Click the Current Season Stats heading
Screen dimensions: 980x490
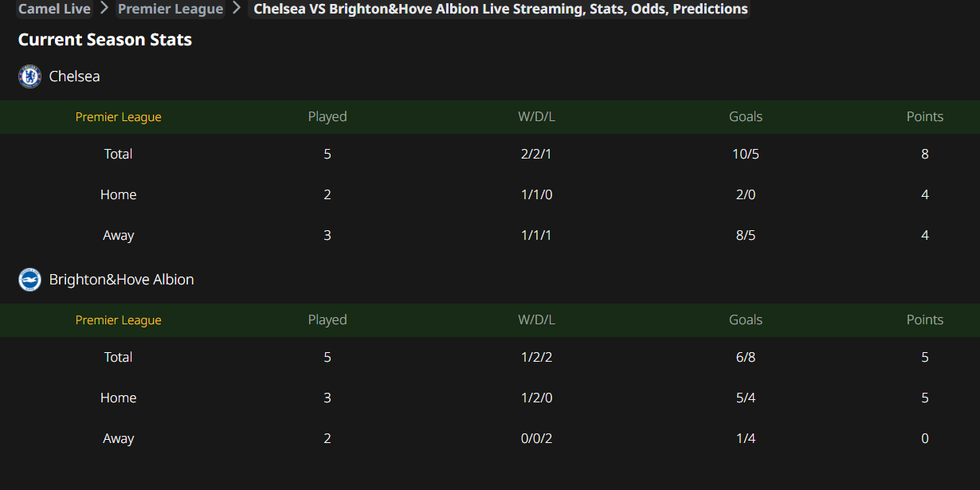[105, 40]
